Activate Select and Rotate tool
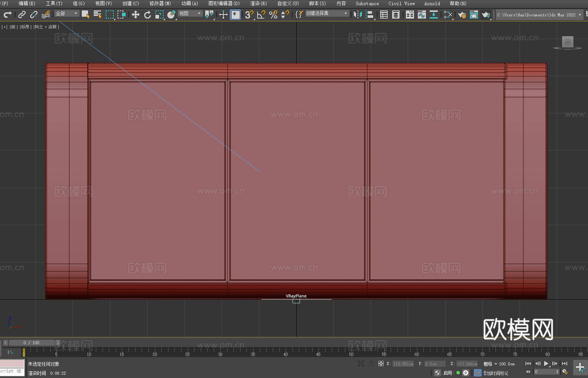Screen dimensions: 588x378 (148, 14)
